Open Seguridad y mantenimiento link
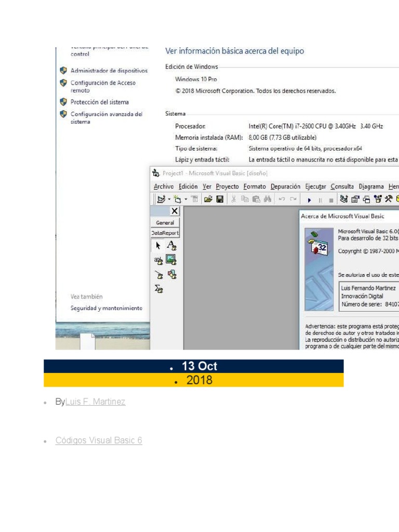The height and width of the screenshot is (532, 399). [106, 308]
